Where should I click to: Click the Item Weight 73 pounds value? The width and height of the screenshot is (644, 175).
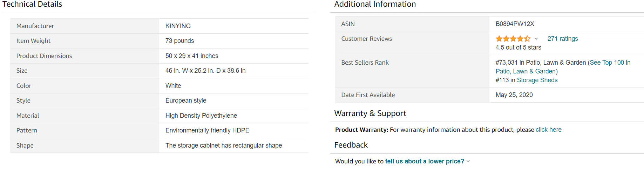coord(179,41)
